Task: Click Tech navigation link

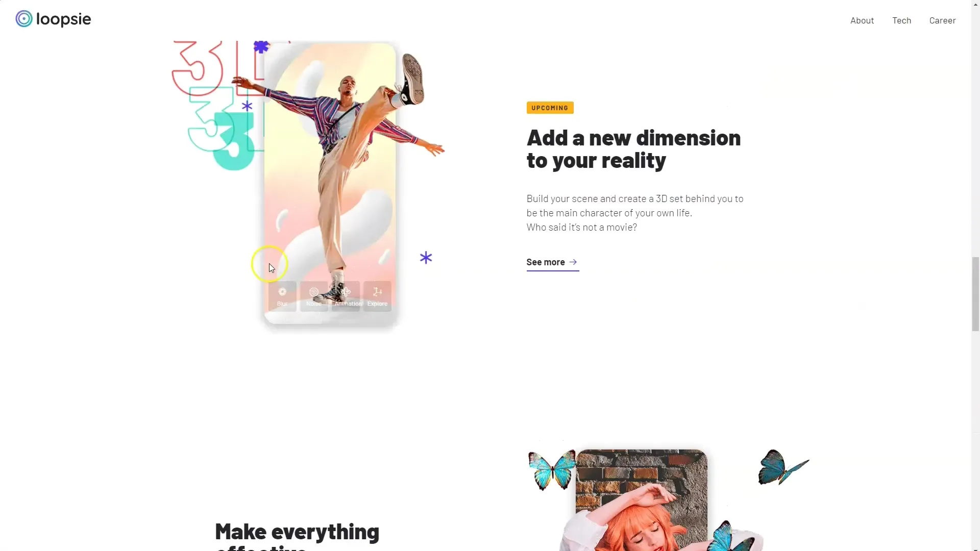Action: tap(902, 19)
